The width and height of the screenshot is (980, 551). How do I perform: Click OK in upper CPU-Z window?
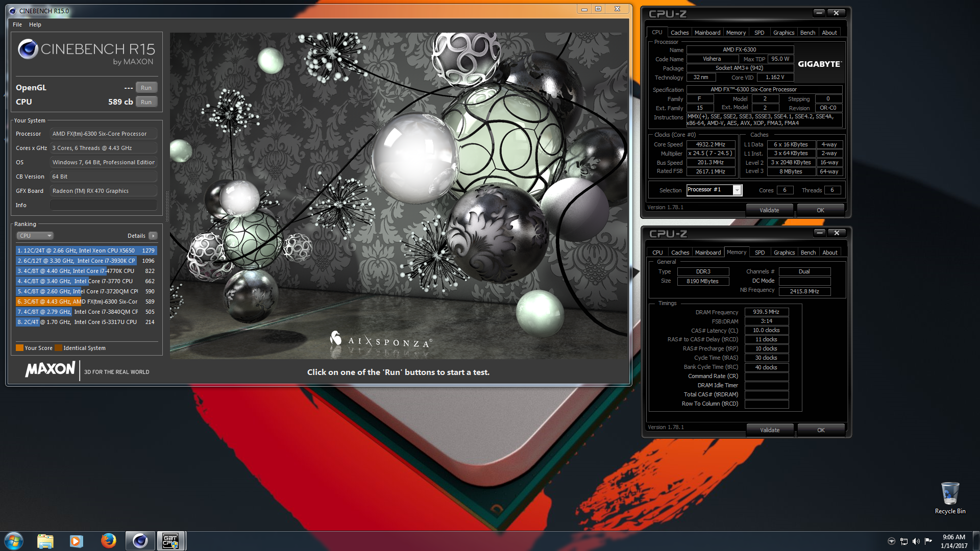tap(820, 210)
